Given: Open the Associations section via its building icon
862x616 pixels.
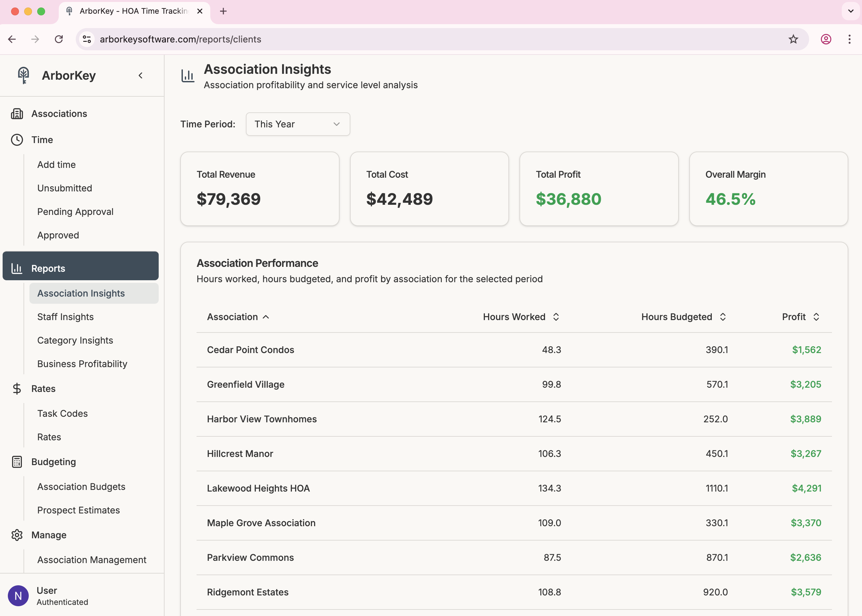Looking at the screenshot, I should [17, 113].
